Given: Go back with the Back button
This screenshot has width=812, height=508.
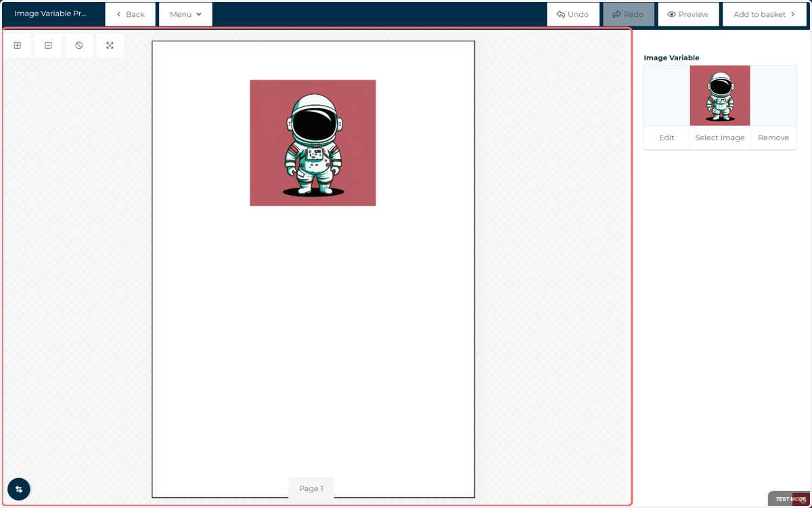Looking at the screenshot, I should point(131,14).
